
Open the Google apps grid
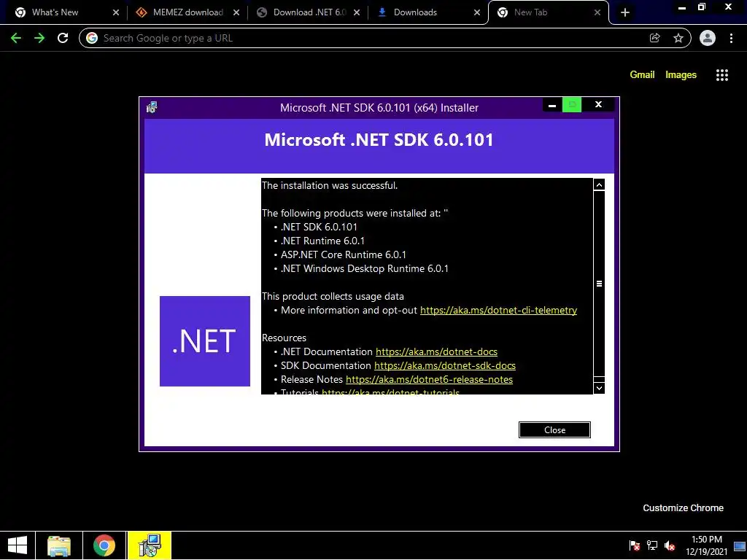coord(722,75)
